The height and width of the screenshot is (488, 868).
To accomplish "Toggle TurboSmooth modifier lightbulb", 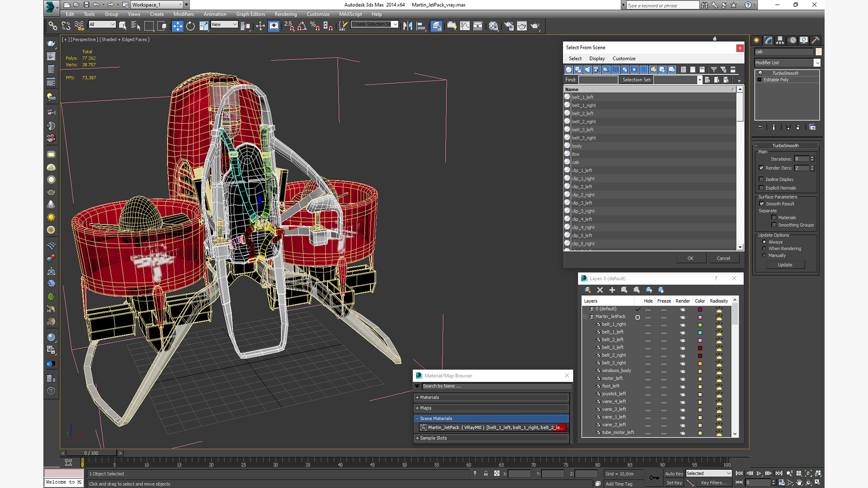I will tap(760, 73).
